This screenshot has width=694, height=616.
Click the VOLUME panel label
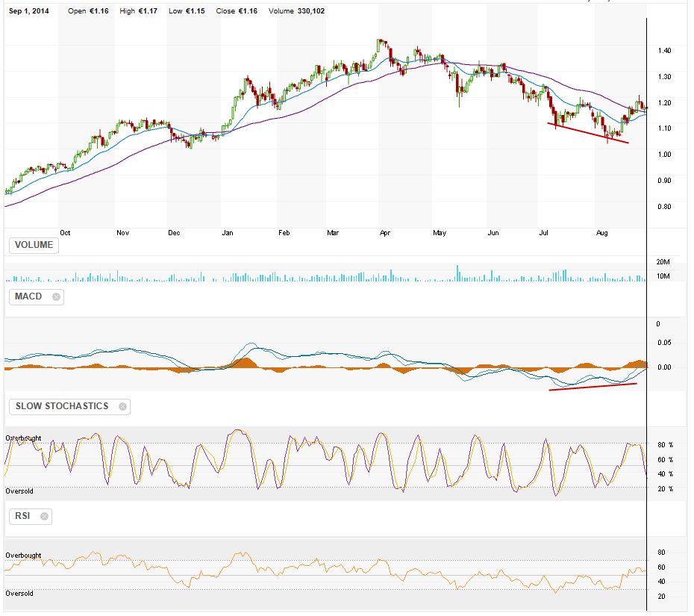(34, 245)
